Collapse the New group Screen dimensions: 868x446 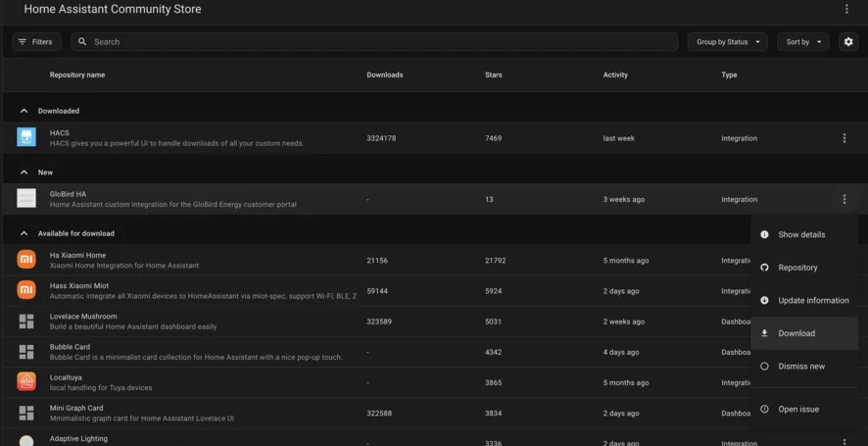pyautogui.click(x=24, y=173)
